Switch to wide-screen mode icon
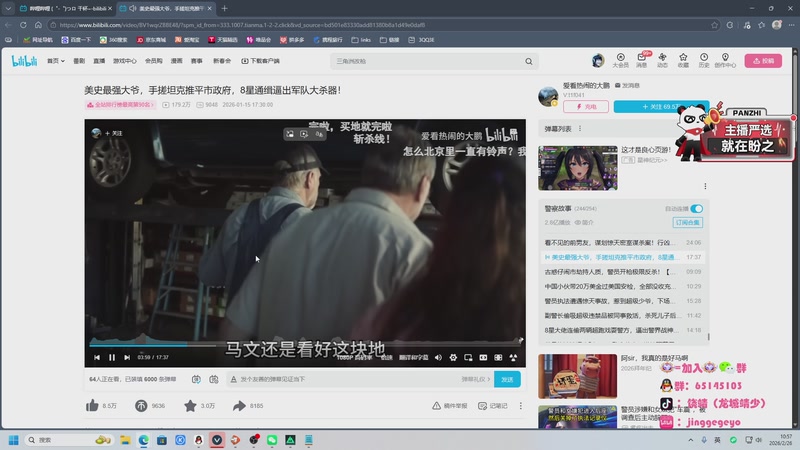Viewport: 800px width, 450px height. click(x=483, y=358)
